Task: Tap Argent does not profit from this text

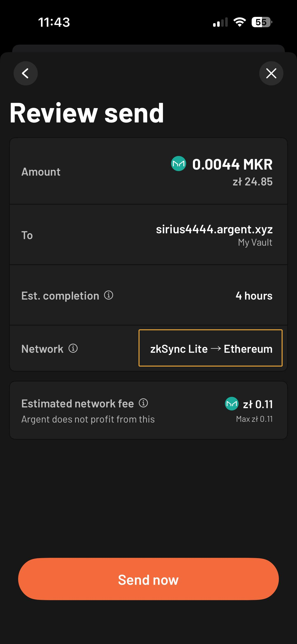Action: (x=88, y=419)
